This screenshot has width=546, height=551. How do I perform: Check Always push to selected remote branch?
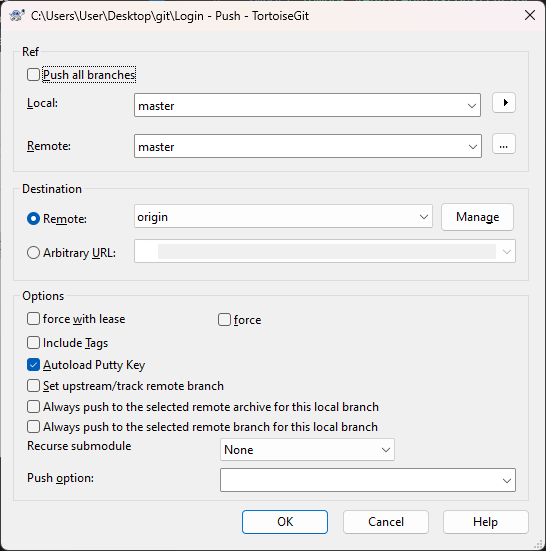33,427
